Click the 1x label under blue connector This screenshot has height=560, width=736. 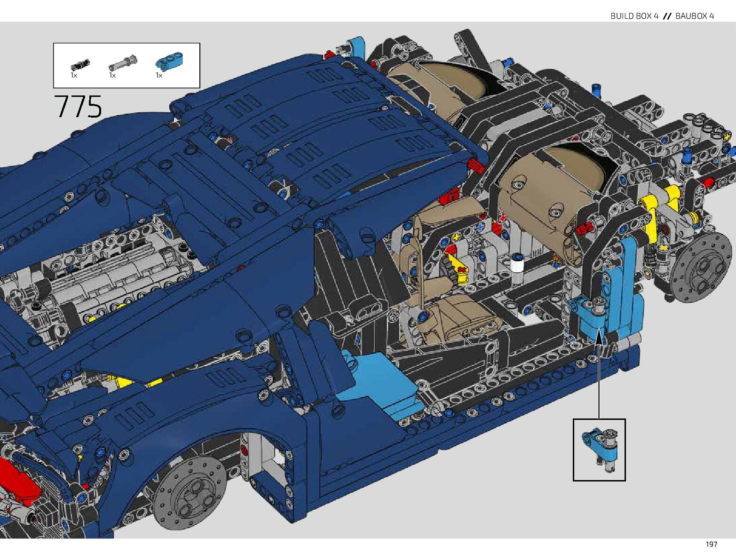(x=159, y=75)
